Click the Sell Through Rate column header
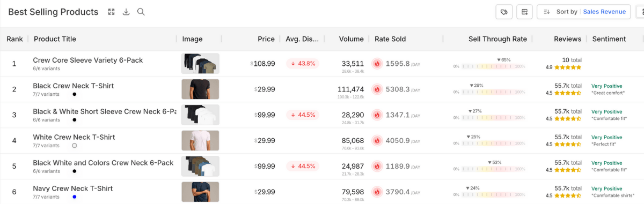The image size is (644, 204). (497, 39)
